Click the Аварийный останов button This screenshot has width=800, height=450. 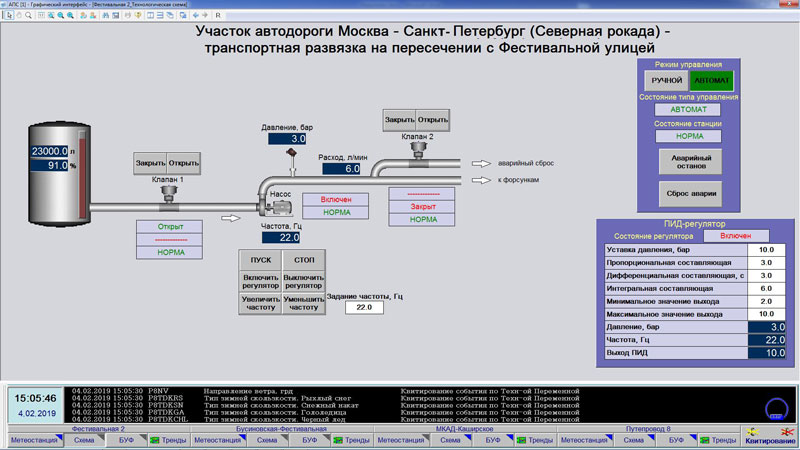pyautogui.click(x=691, y=162)
